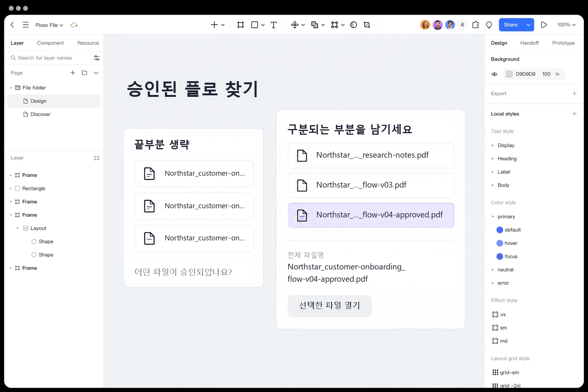Select the primary default color style
The height and width of the screenshot is (392, 588).
[x=508, y=230]
